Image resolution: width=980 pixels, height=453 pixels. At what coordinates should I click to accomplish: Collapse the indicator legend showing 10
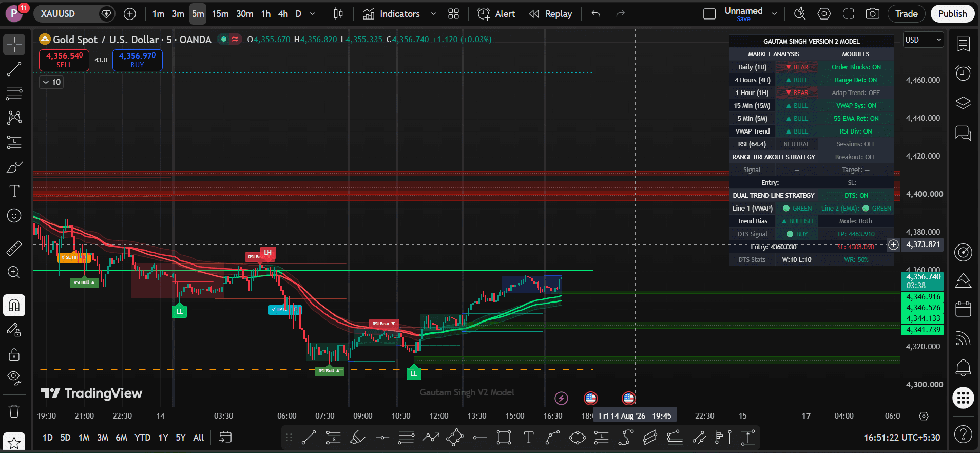51,82
